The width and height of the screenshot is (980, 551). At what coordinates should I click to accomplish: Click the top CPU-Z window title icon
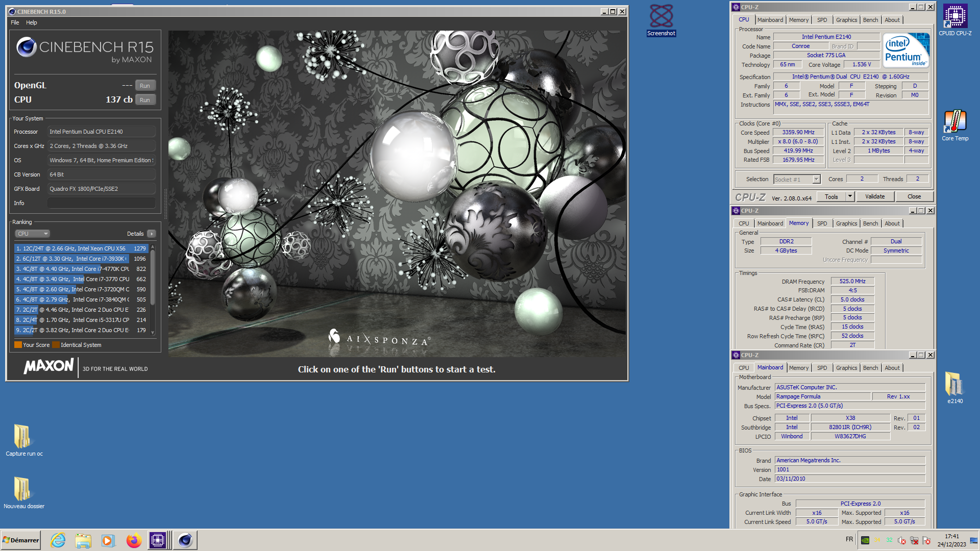coord(736,7)
